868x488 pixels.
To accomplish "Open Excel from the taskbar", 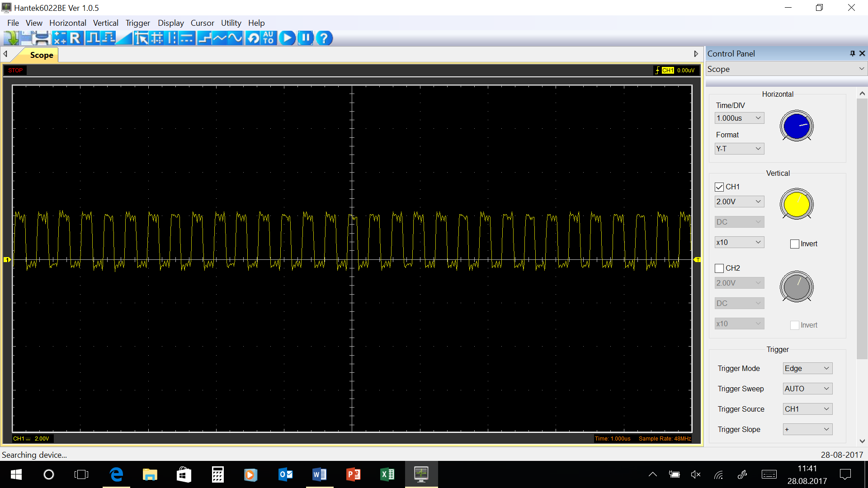I will [x=387, y=474].
